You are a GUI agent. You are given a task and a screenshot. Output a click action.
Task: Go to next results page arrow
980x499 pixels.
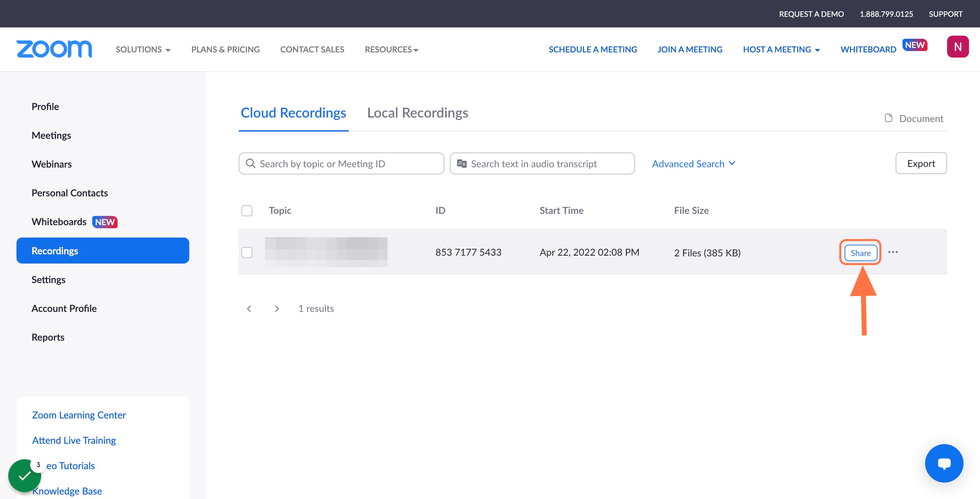click(277, 308)
